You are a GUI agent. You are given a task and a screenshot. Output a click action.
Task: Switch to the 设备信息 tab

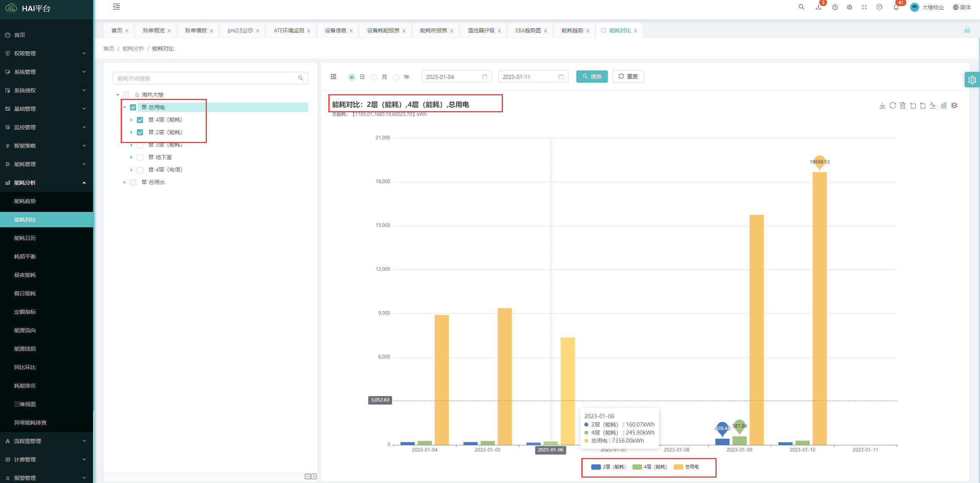click(x=335, y=30)
